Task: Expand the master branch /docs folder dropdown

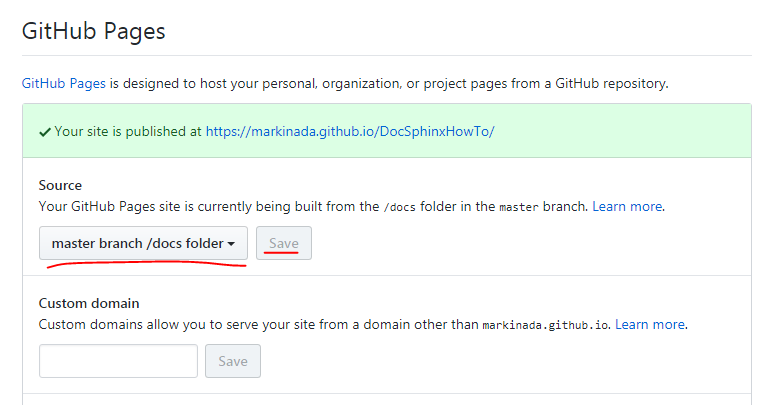Action: [143, 243]
